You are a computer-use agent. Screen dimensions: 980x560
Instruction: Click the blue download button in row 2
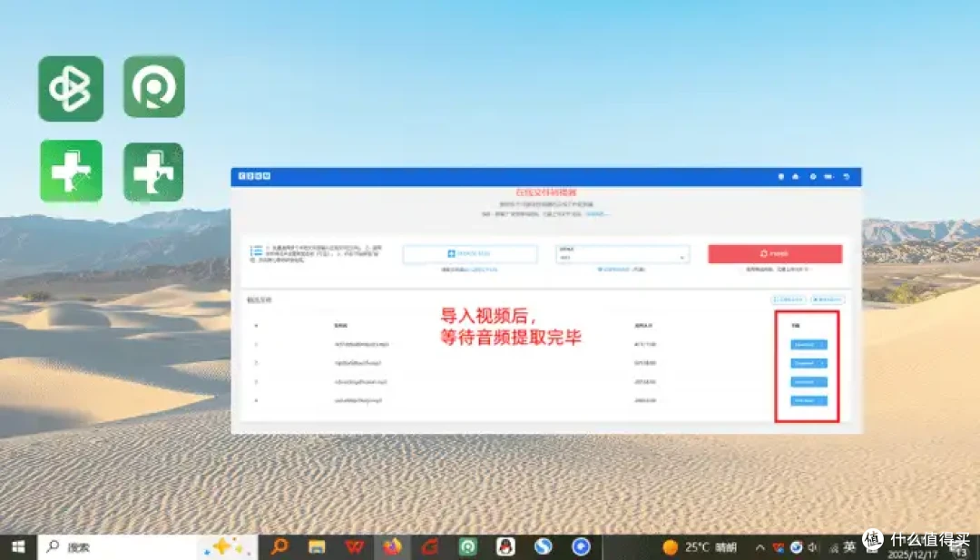pyautogui.click(x=808, y=363)
